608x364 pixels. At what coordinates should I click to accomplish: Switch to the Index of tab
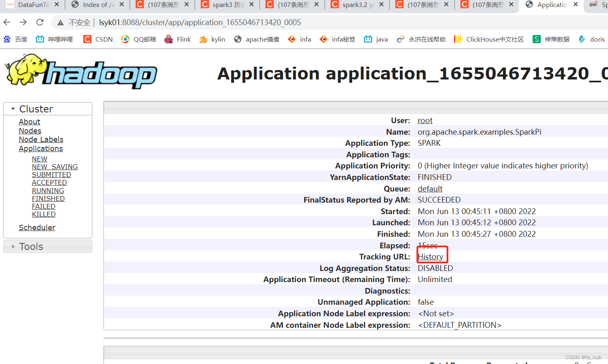point(98,5)
